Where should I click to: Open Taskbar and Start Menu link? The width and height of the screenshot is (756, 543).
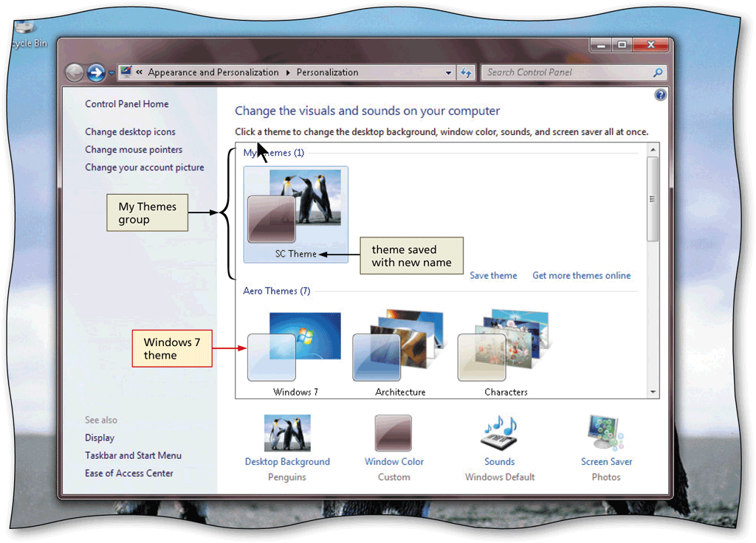[133, 456]
